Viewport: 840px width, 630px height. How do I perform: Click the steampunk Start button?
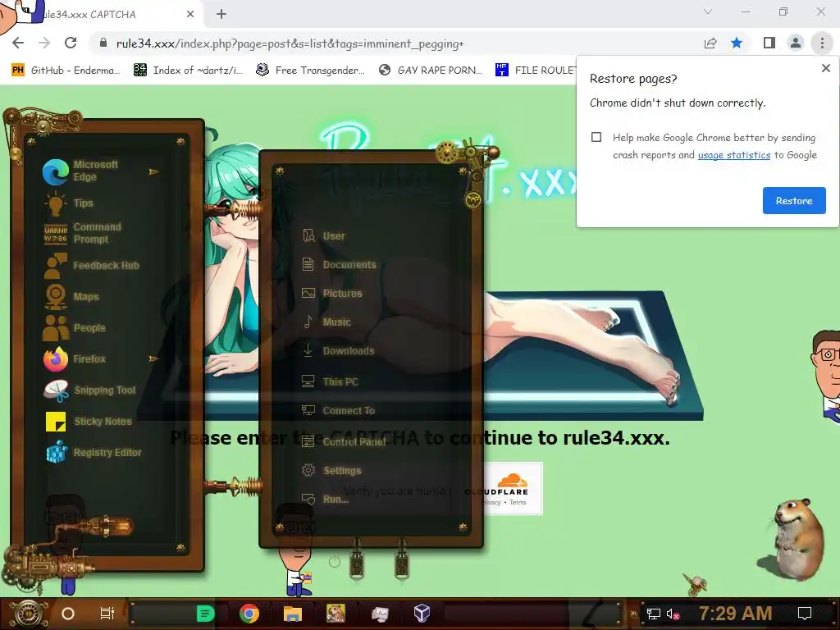[29, 614]
